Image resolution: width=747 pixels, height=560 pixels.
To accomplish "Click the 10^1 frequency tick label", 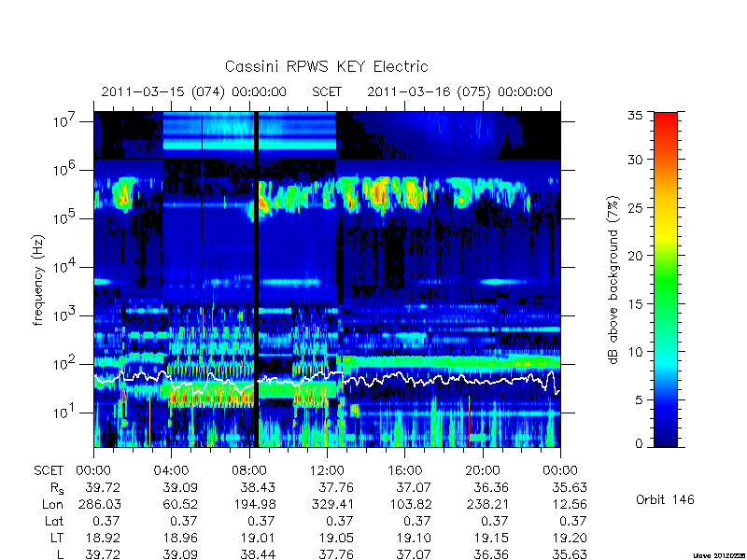I will click(x=65, y=413).
